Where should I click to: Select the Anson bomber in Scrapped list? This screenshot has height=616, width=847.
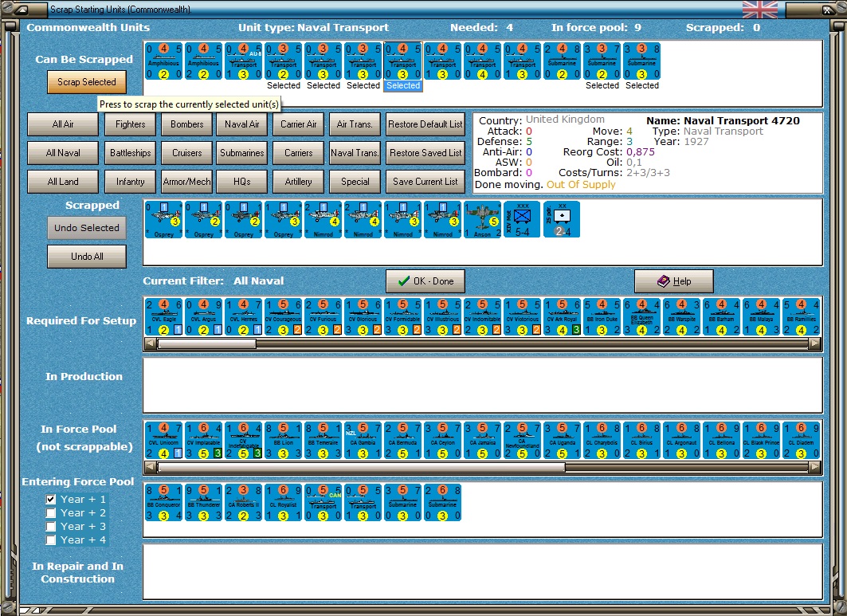click(x=483, y=219)
